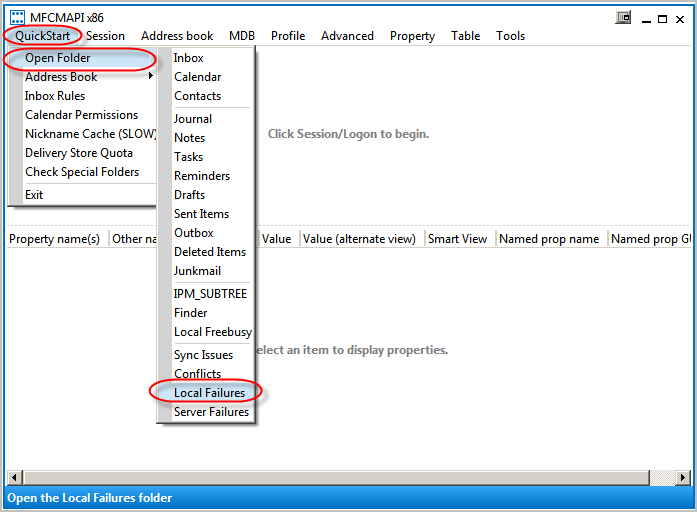The image size is (697, 512).
Task: Click the Named prop name column header
Action: pyautogui.click(x=549, y=239)
